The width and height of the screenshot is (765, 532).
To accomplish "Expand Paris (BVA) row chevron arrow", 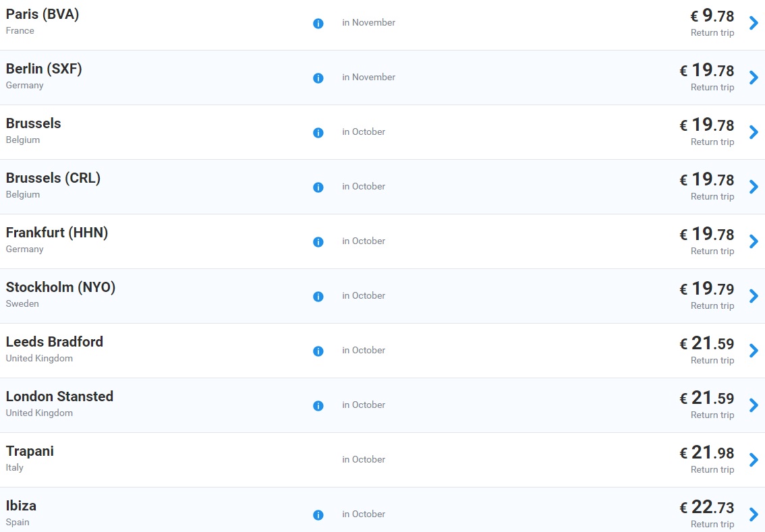I will point(754,23).
